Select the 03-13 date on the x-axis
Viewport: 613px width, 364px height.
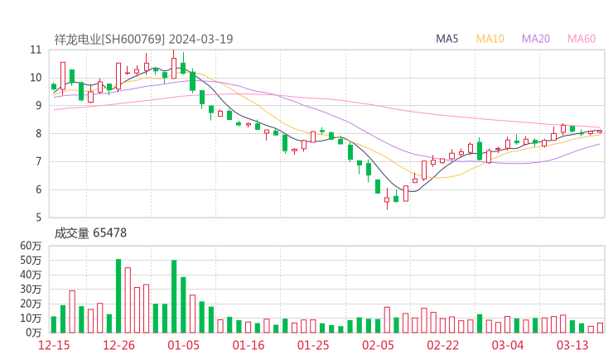572,344
